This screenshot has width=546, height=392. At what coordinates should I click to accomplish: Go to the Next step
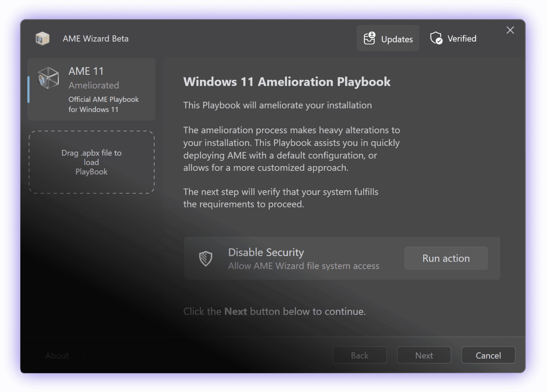[424, 355]
